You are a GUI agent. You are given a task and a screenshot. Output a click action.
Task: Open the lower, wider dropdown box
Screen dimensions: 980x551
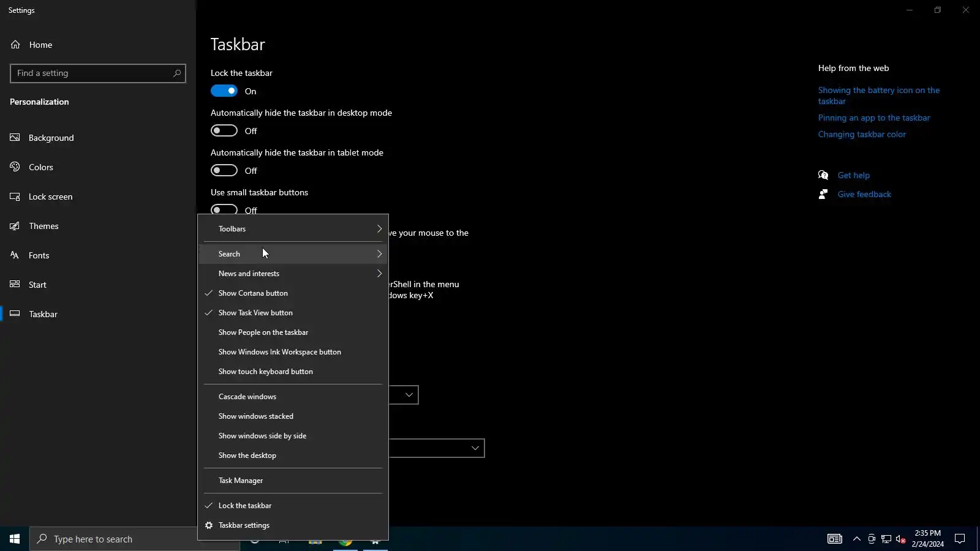coord(437,448)
